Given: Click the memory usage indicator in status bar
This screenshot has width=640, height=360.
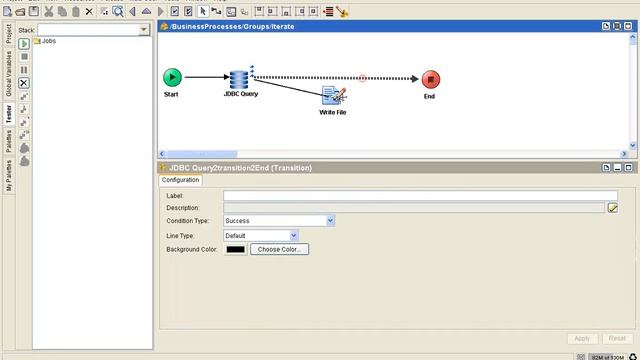Looking at the screenshot, I should (x=608, y=357).
